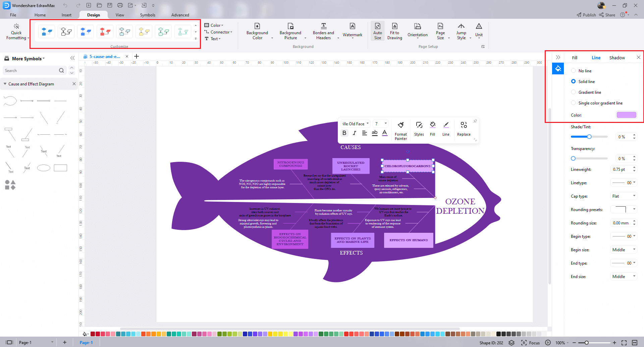Switch to the Shadow tab
Image resolution: width=644 pixels, height=347 pixels.
tap(617, 57)
